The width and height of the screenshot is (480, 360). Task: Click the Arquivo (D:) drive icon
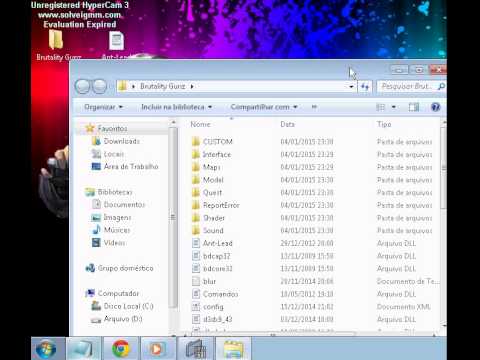coord(96,319)
